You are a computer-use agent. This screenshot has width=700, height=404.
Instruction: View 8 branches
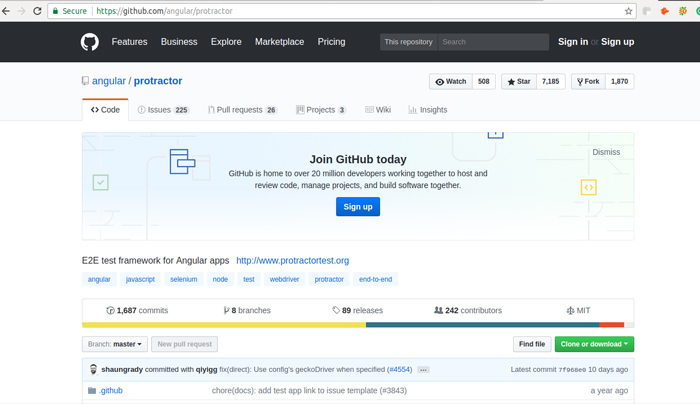point(247,310)
